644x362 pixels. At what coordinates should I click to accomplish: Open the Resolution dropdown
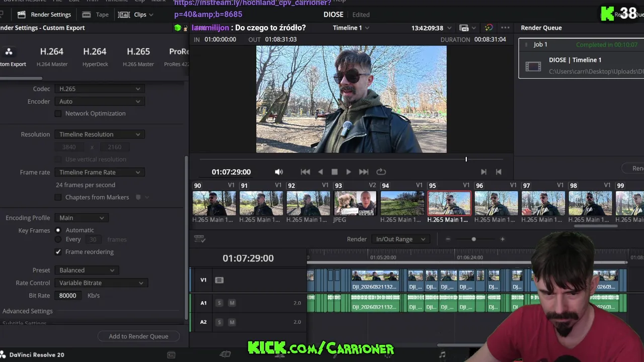pyautogui.click(x=100, y=134)
